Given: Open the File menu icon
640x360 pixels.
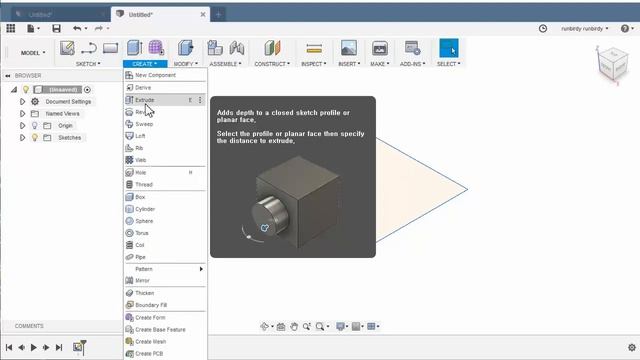Looking at the screenshot, I should tap(31, 28).
